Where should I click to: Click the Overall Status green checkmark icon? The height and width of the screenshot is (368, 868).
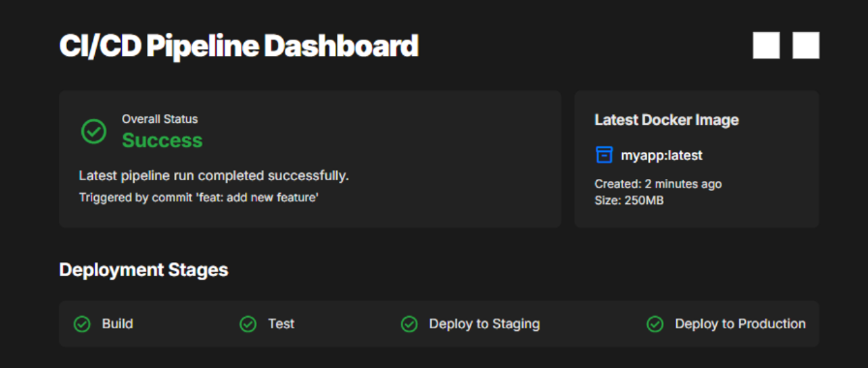tap(94, 131)
